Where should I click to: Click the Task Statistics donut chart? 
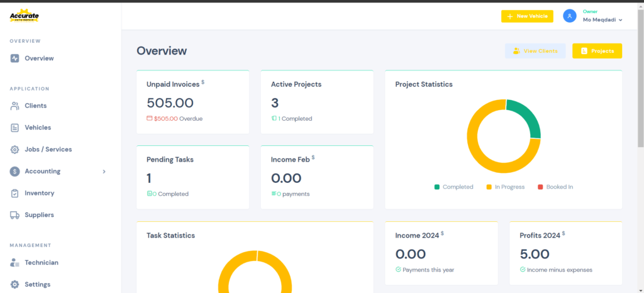pyautogui.click(x=255, y=271)
